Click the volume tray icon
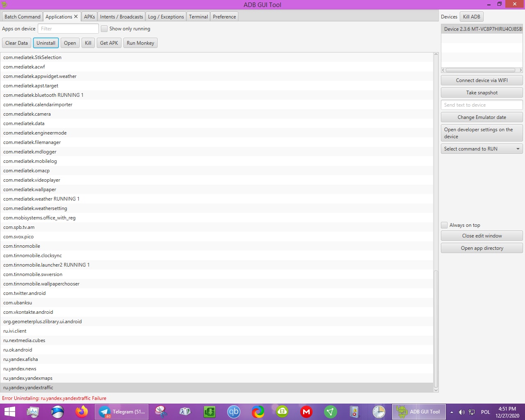The image size is (525, 420). pos(462,412)
